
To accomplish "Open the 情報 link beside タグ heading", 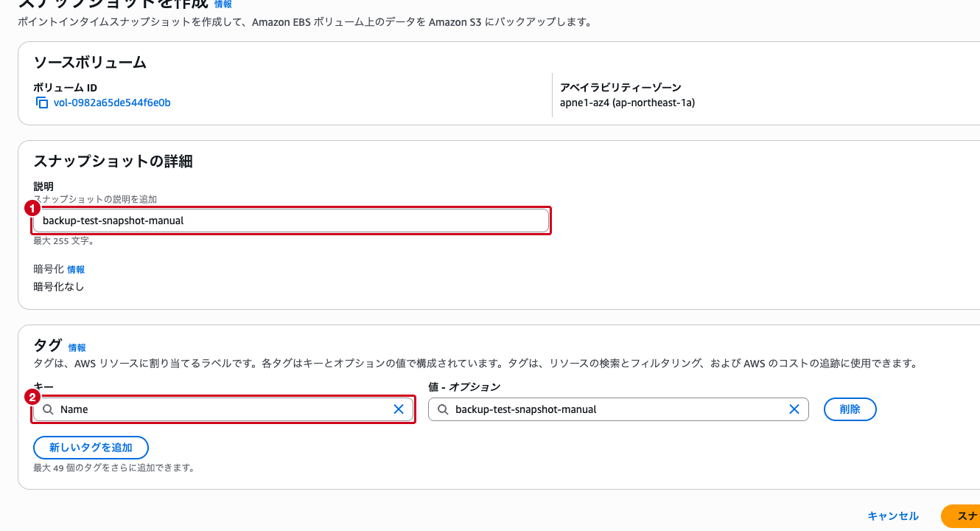I will coord(77,347).
